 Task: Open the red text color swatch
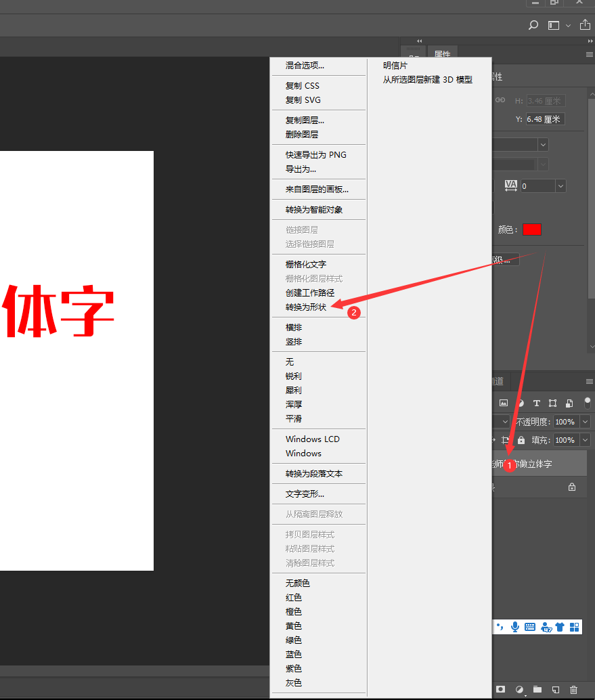[531, 229]
